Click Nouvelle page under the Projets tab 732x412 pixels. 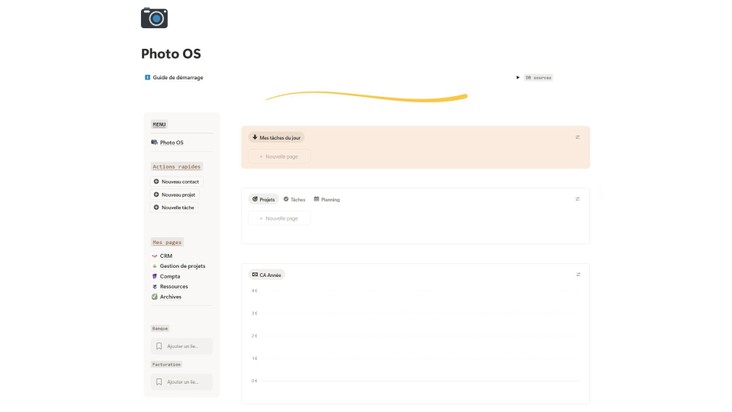pos(279,218)
